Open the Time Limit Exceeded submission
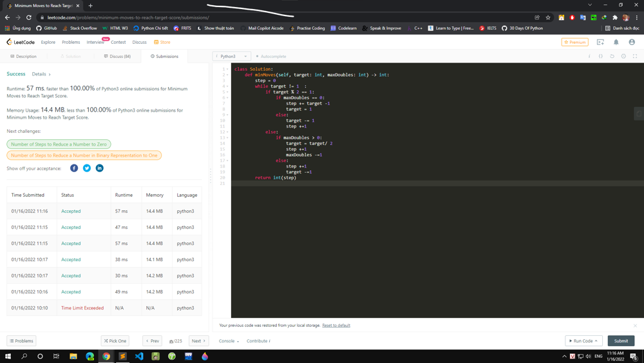 coord(82,308)
